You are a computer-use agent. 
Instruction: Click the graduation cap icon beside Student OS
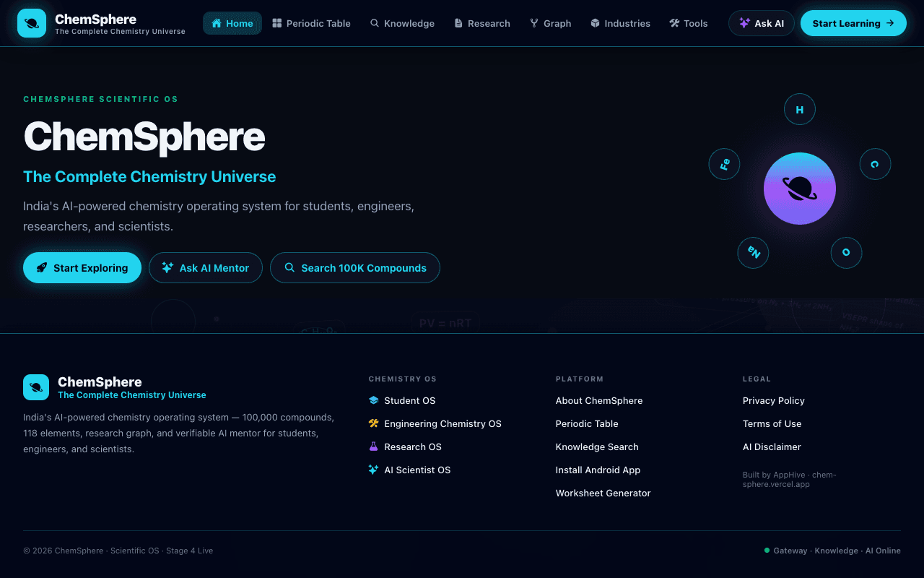pyautogui.click(x=373, y=400)
